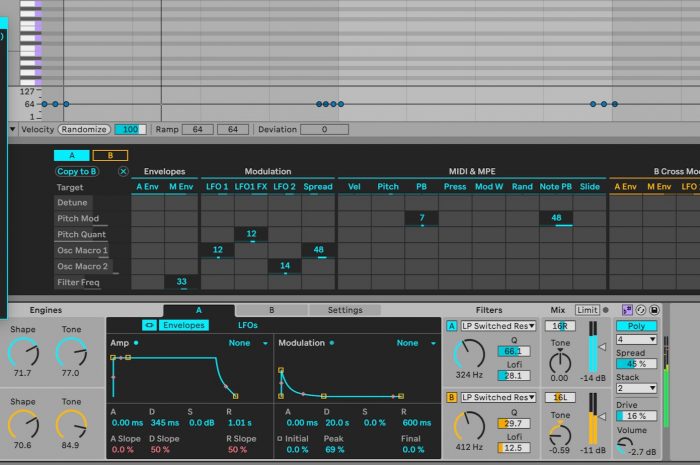Click the Peak value 69 %
The width and height of the screenshot is (700, 465).
pos(334,449)
